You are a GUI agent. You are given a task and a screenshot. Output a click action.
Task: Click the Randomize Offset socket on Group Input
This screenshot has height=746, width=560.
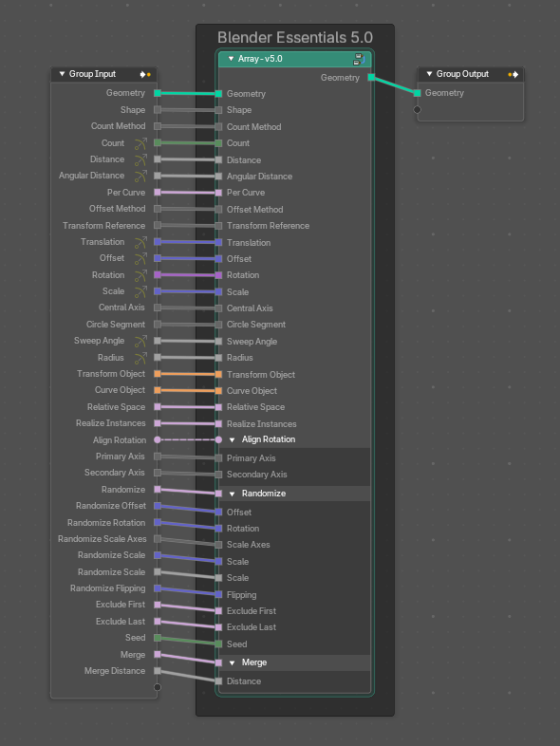pos(158,506)
